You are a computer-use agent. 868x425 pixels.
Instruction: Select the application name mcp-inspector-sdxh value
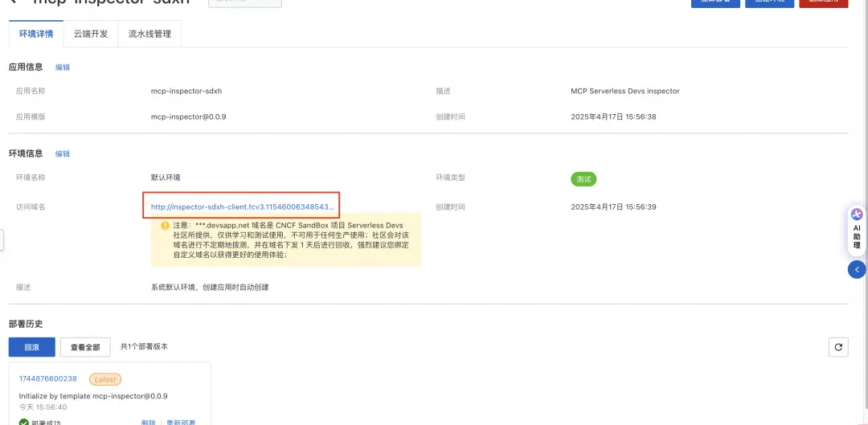[186, 91]
